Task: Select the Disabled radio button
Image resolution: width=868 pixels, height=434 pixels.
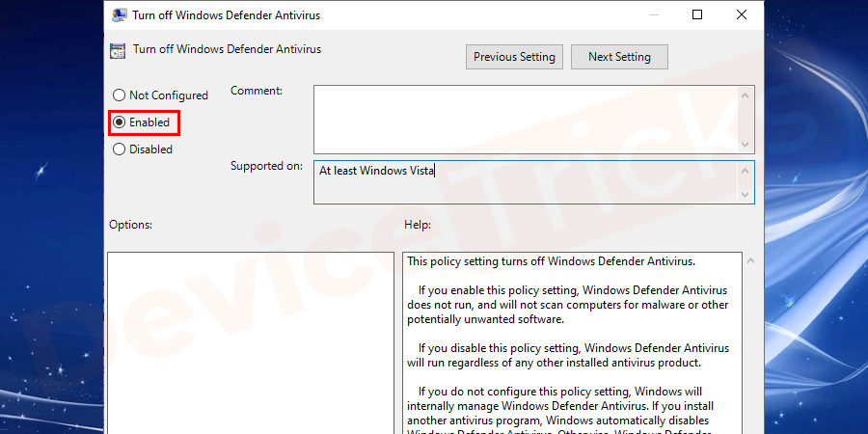Action: point(143,149)
